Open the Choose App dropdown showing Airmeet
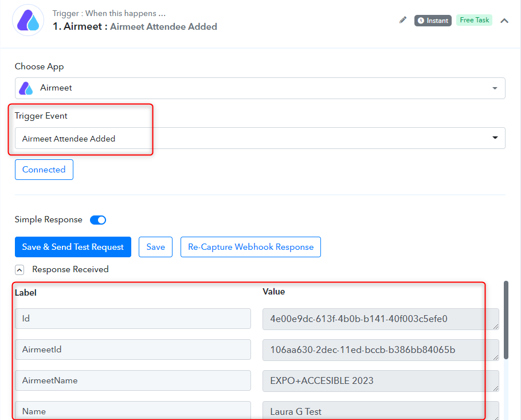521x420 pixels. coord(260,88)
